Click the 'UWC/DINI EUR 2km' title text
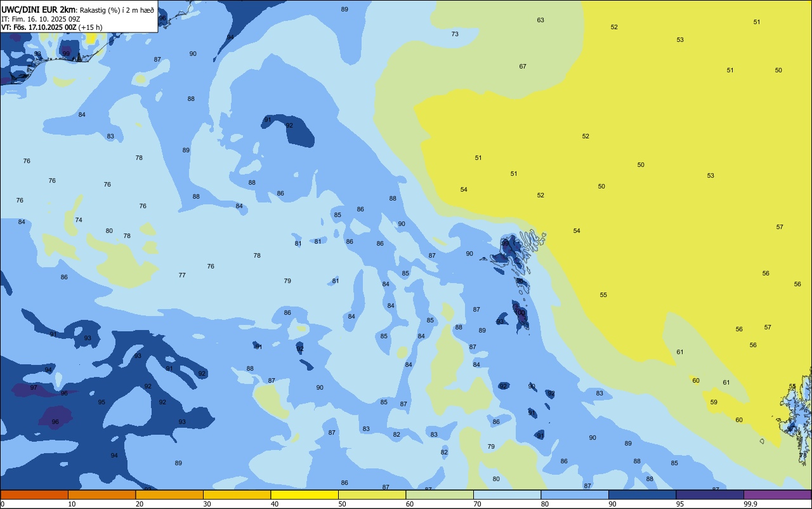This screenshot has height=509, width=812. [x=39, y=10]
